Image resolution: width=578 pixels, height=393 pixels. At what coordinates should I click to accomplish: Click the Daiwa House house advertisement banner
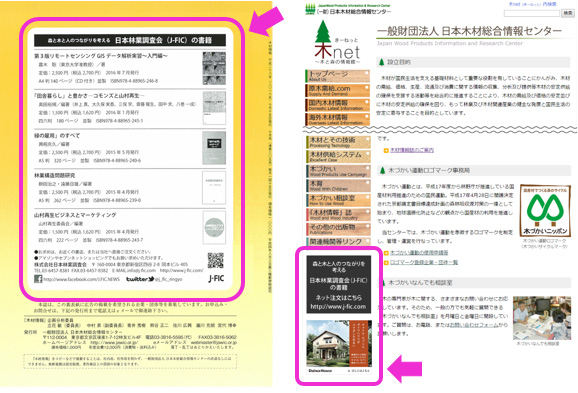(x=338, y=347)
